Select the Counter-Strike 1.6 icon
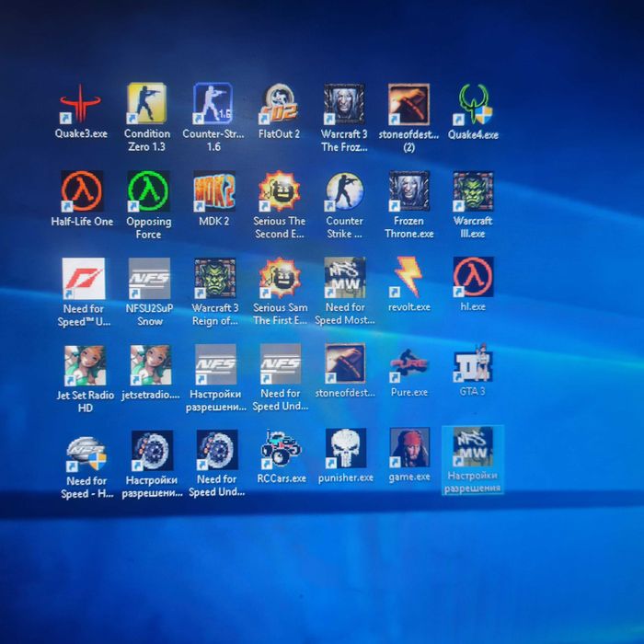644x644 pixels. point(213,103)
